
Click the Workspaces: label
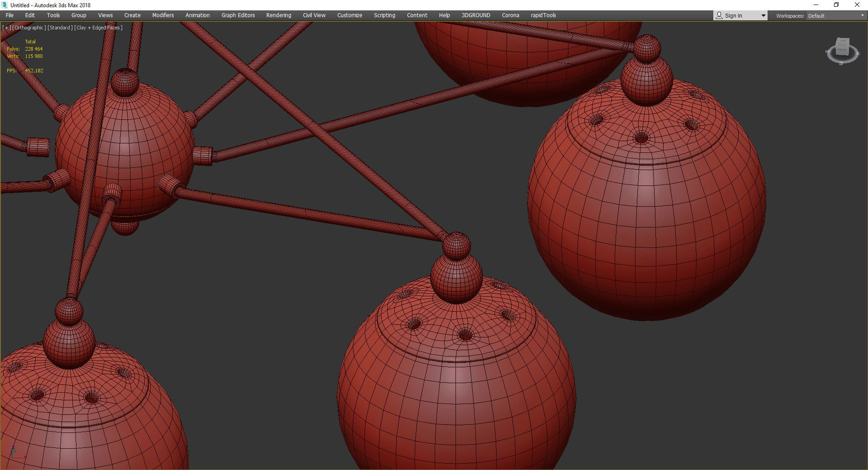pyautogui.click(x=790, y=16)
